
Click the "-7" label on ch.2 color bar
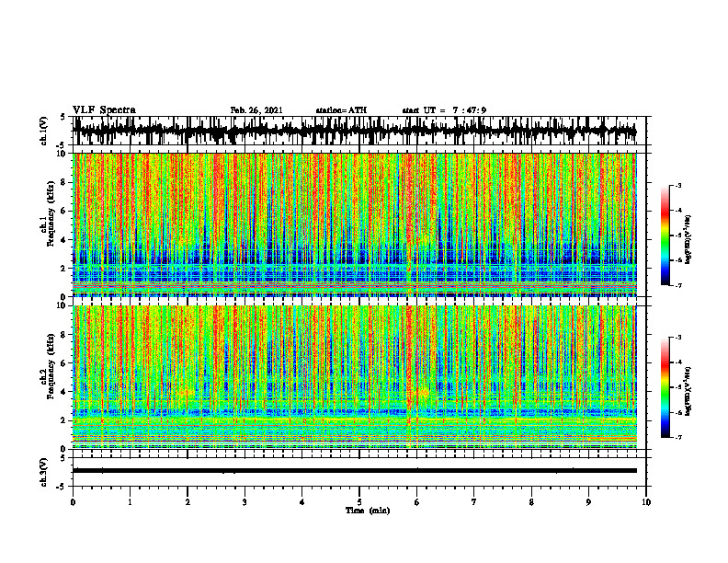[x=678, y=438]
